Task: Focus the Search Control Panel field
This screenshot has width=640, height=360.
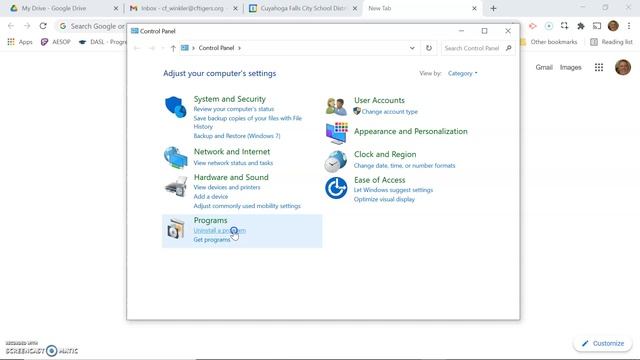Action: coord(472,48)
